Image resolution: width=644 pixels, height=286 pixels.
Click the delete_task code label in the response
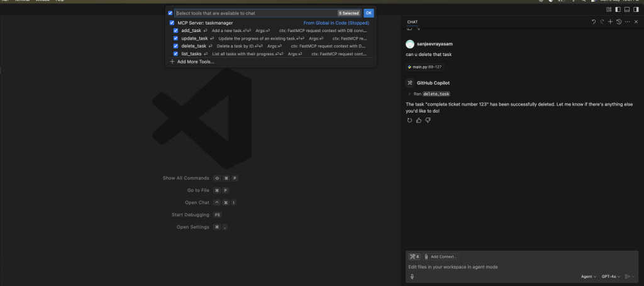[x=436, y=94]
